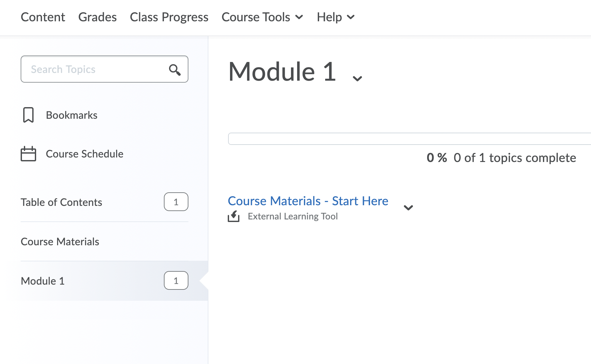Expand the Module 1 title dropdown chevron

tap(357, 78)
